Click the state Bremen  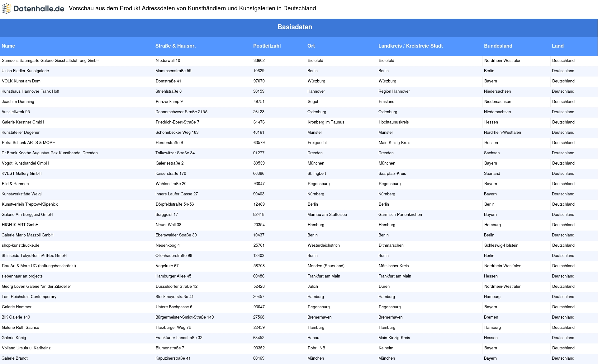(x=491, y=317)
